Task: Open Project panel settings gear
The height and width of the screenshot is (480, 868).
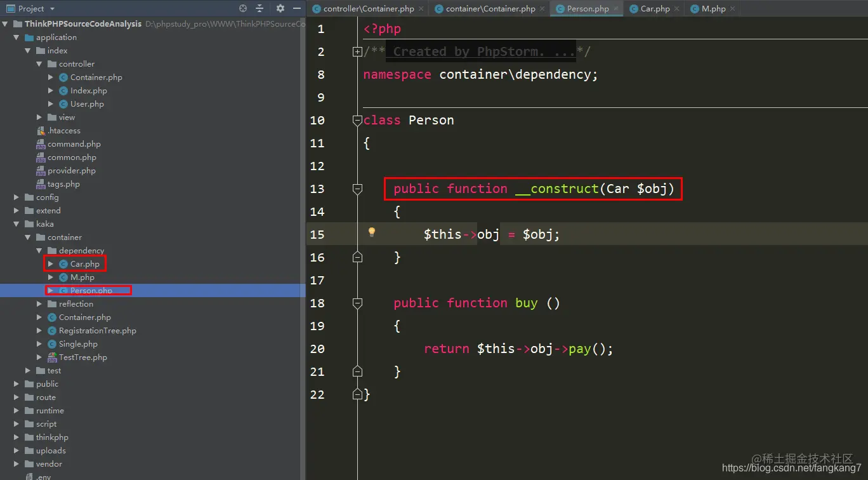Action: pos(280,8)
